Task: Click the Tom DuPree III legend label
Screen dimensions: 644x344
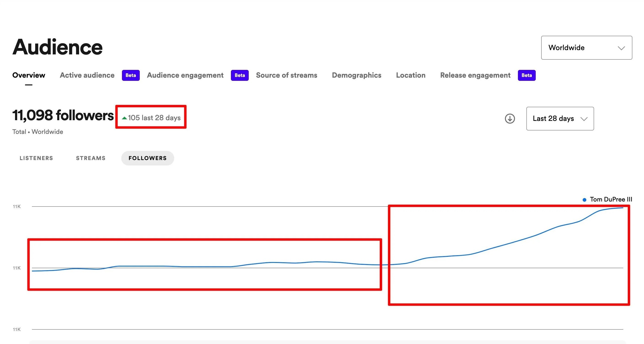Action: (611, 199)
